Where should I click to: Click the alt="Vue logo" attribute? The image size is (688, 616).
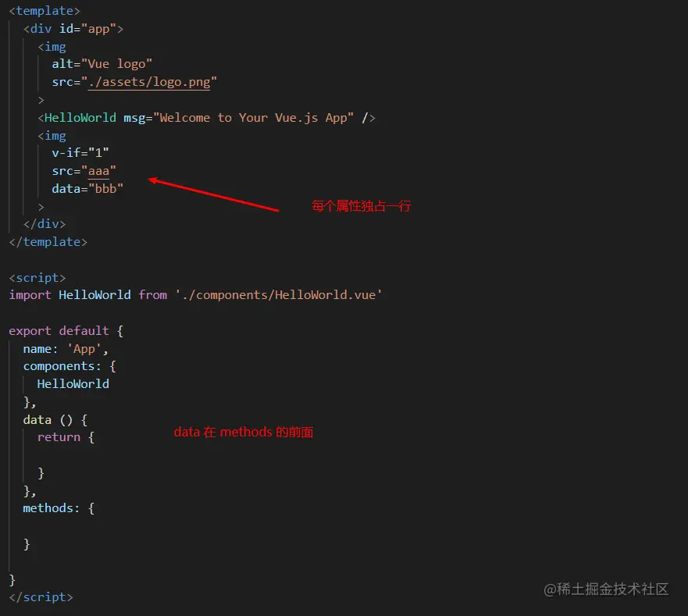[102, 64]
